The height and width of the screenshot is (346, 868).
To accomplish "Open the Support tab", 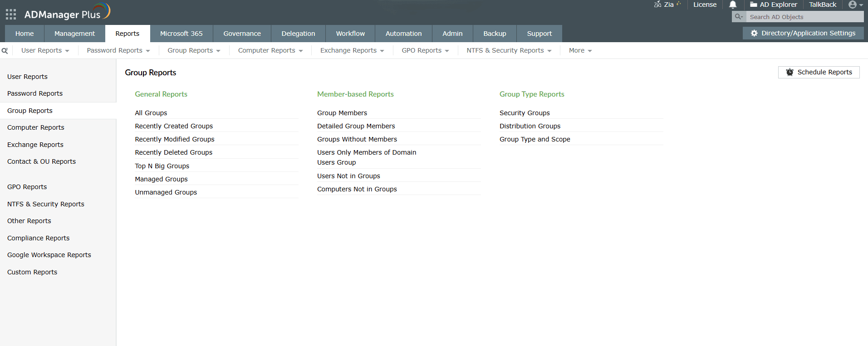I will pyautogui.click(x=539, y=34).
